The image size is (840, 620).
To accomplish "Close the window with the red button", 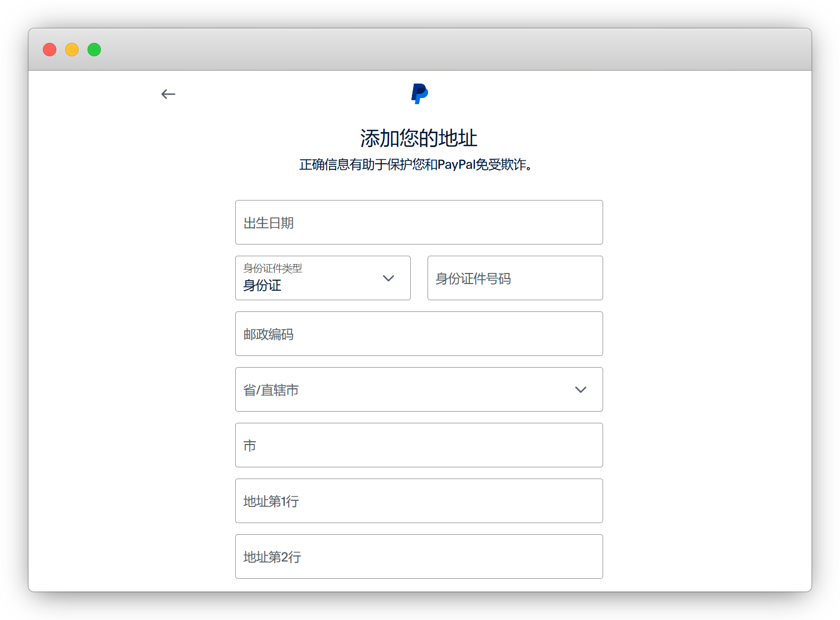I will point(50,50).
